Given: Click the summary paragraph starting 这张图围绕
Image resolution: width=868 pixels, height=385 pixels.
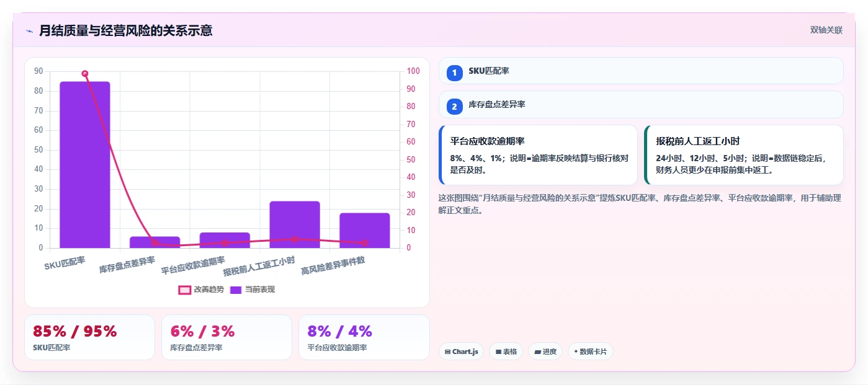Looking at the screenshot, I should pos(640,204).
